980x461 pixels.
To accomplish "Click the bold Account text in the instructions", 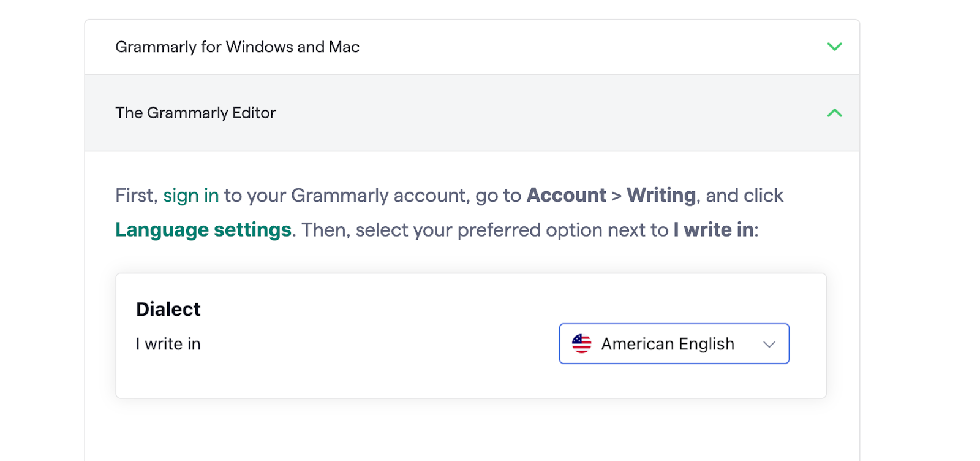I will [x=566, y=195].
